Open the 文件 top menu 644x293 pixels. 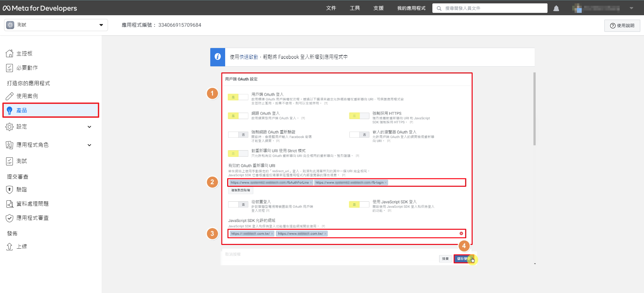click(331, 8)
